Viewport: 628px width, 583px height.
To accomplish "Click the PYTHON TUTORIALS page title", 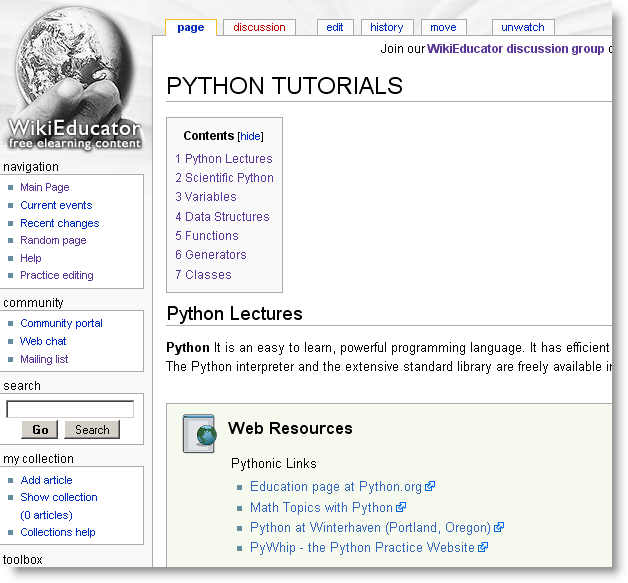I will [x=284, y=86].
